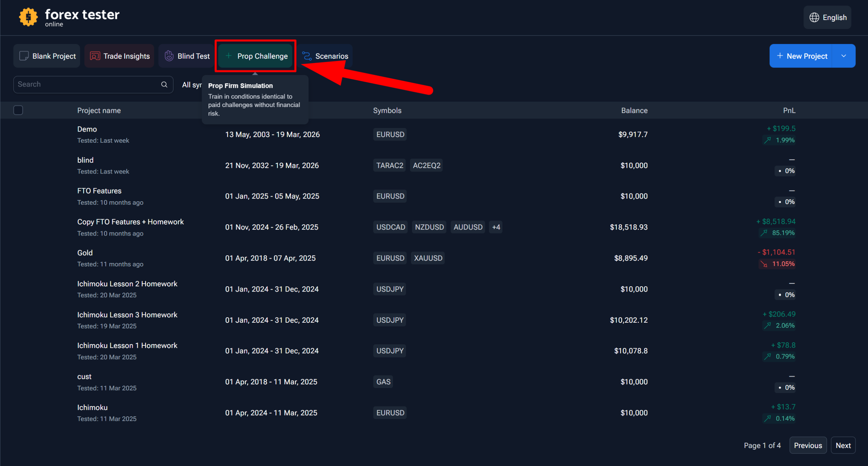Click the plus icon on Prop Challenge

[x=229, y=56]
